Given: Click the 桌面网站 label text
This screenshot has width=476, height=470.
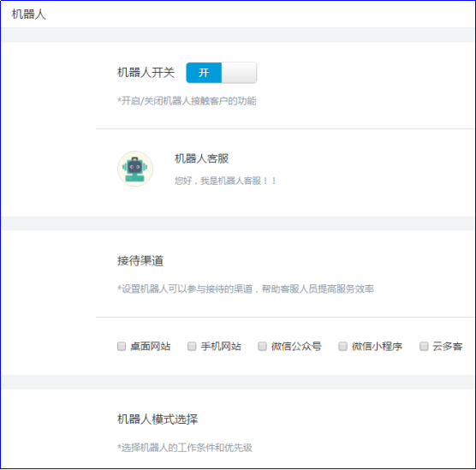Looking at the screenshot, I should tap(151, 347).
